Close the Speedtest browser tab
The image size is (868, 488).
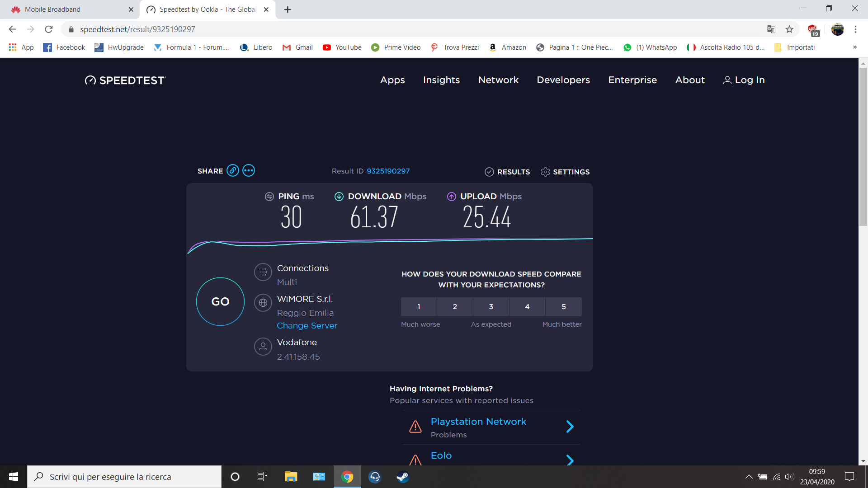tap(266, 9)
